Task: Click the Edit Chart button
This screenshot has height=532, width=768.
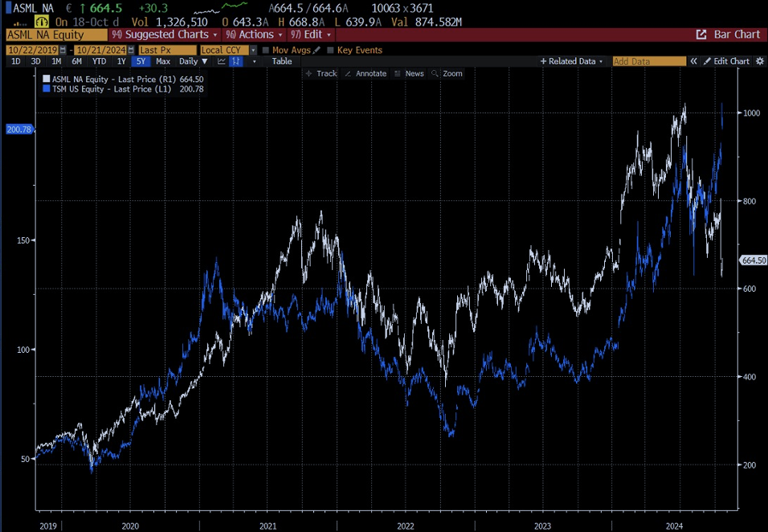Action: (x=727, y=61)
